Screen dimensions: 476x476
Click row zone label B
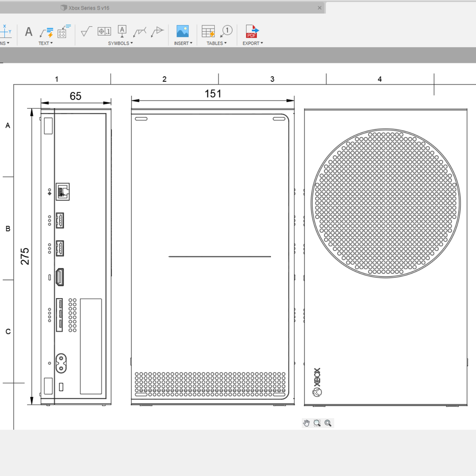coord(8,229)
